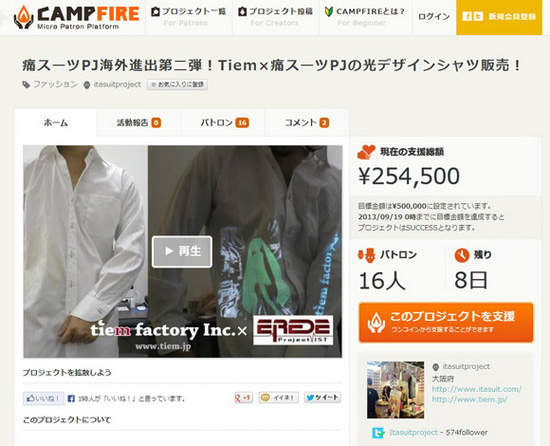
Task: Click the Google +1 button
Action: [x=243, y=398]
